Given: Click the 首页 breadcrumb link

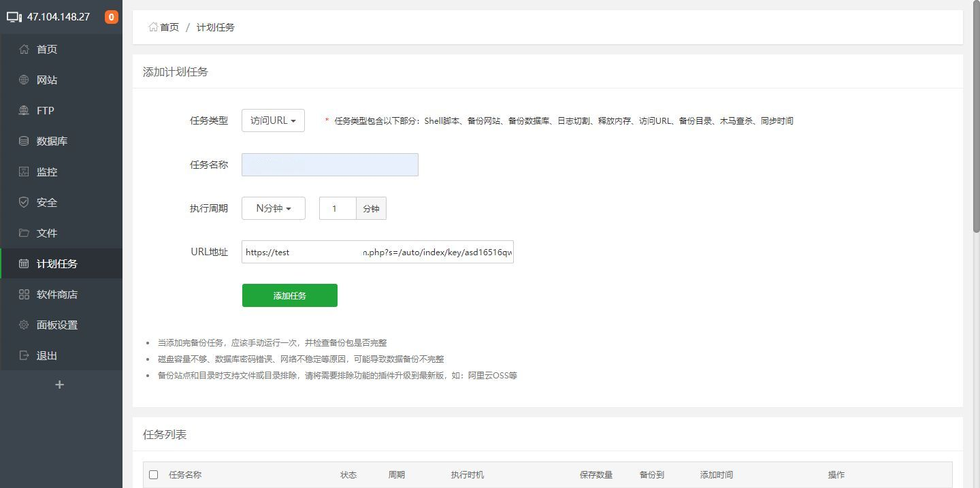Looking at the screenshot, I should point(169,27).
